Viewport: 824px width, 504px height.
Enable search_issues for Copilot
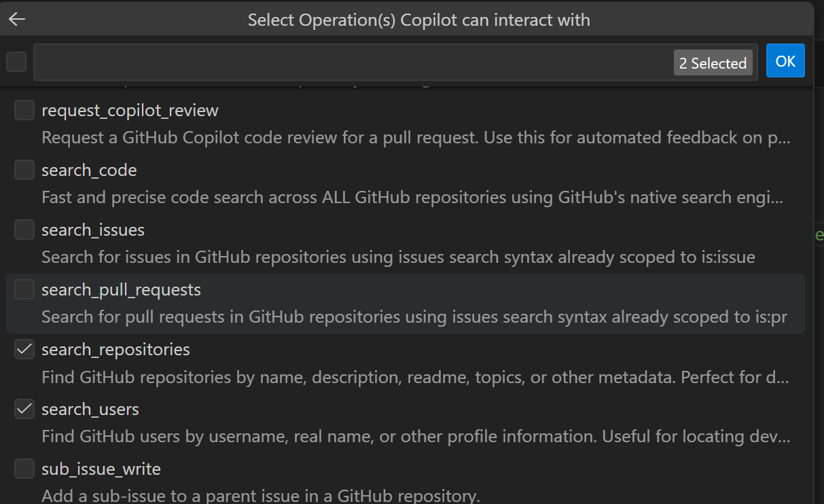(24, 229)
